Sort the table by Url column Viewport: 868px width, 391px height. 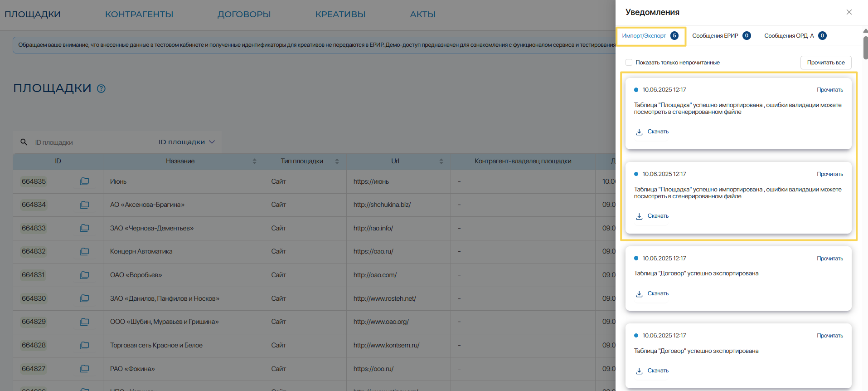[x=441, y=161]
